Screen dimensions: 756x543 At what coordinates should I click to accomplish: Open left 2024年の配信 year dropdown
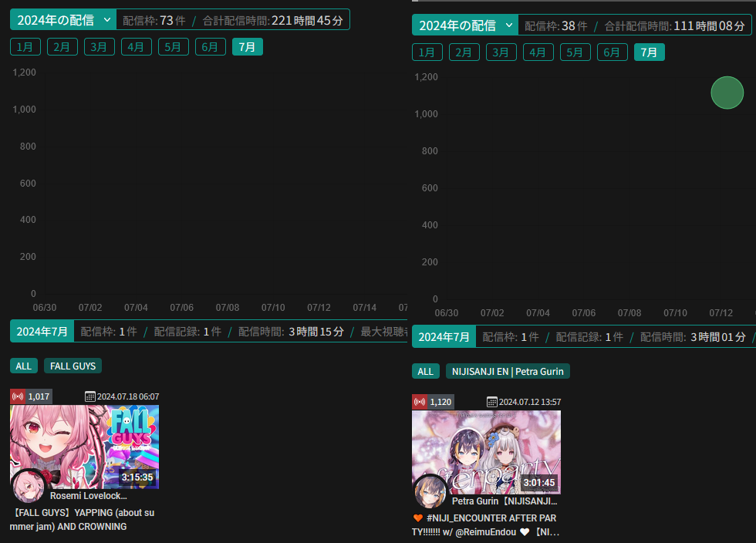tap(63, 20)
